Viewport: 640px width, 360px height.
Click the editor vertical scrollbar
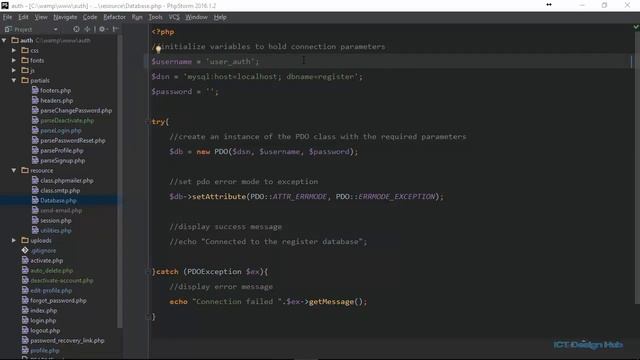(x=637, y=167)
